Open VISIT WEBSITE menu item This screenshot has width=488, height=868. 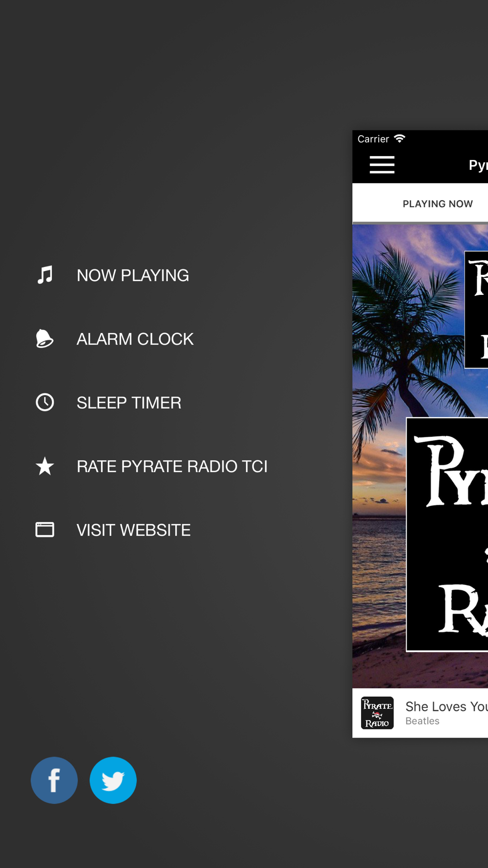pyautogui.click(x=134, y=530)
